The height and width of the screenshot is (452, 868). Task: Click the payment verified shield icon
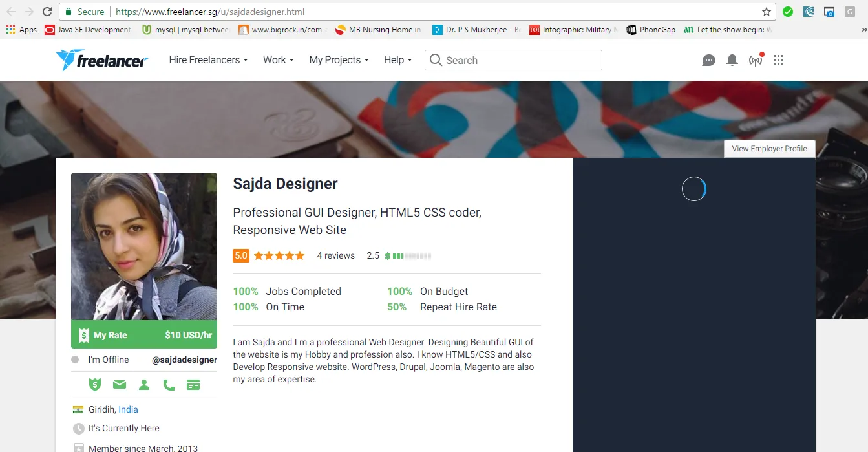click(95, 385)
